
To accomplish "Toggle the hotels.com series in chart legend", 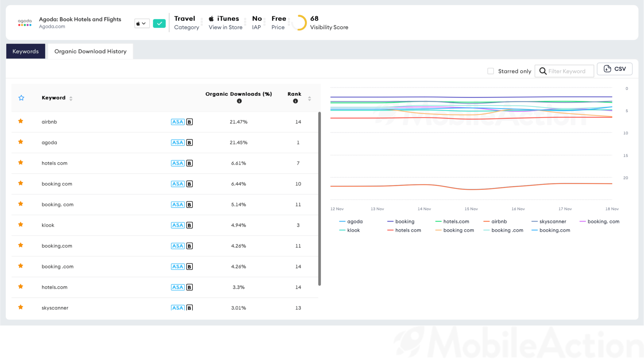I will coord(452,222).
